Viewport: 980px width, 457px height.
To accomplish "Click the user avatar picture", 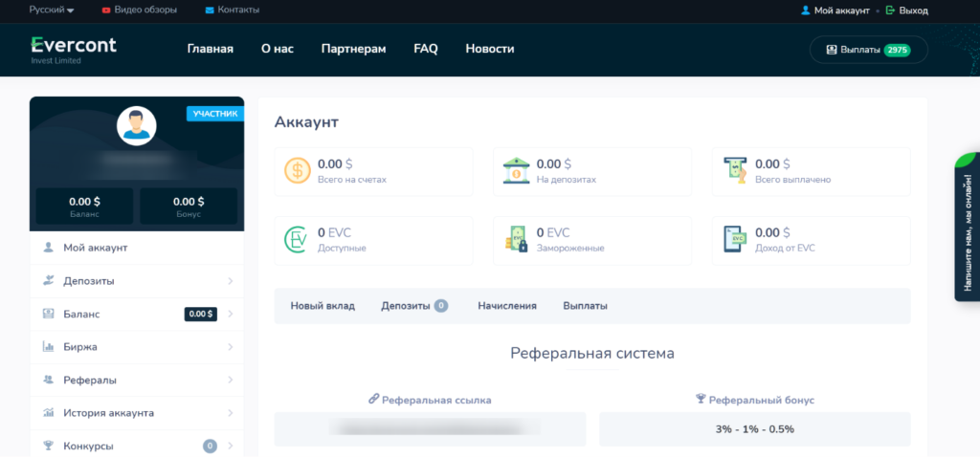I will click(x=136, y=126).
